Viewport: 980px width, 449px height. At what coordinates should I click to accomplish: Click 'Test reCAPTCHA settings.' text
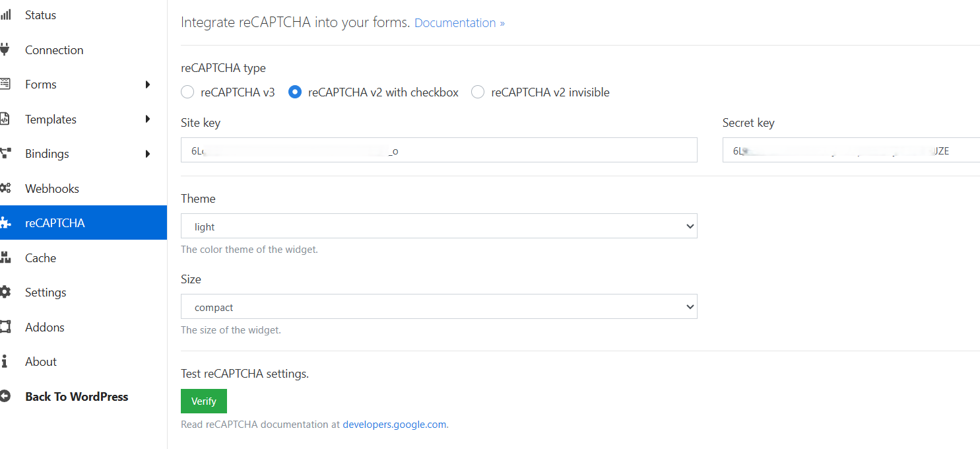pos(245,374)
